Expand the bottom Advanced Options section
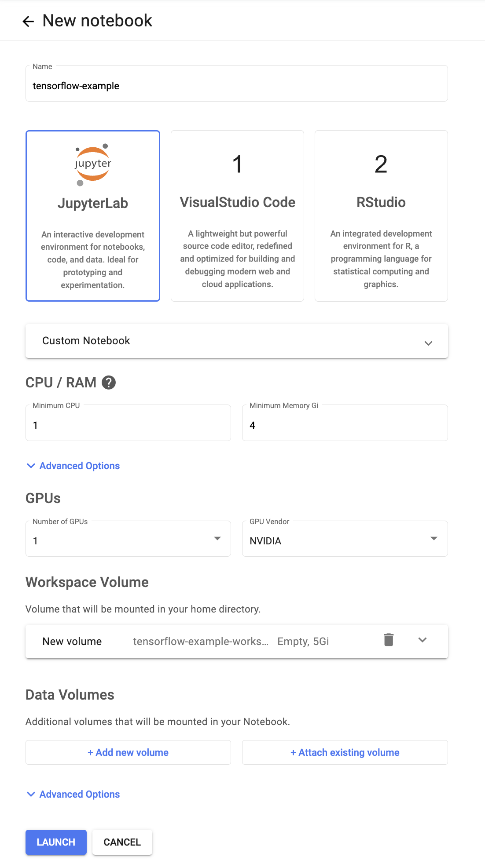Image resolution: width=485 pixels, height=868 pixels. (73, 794)
